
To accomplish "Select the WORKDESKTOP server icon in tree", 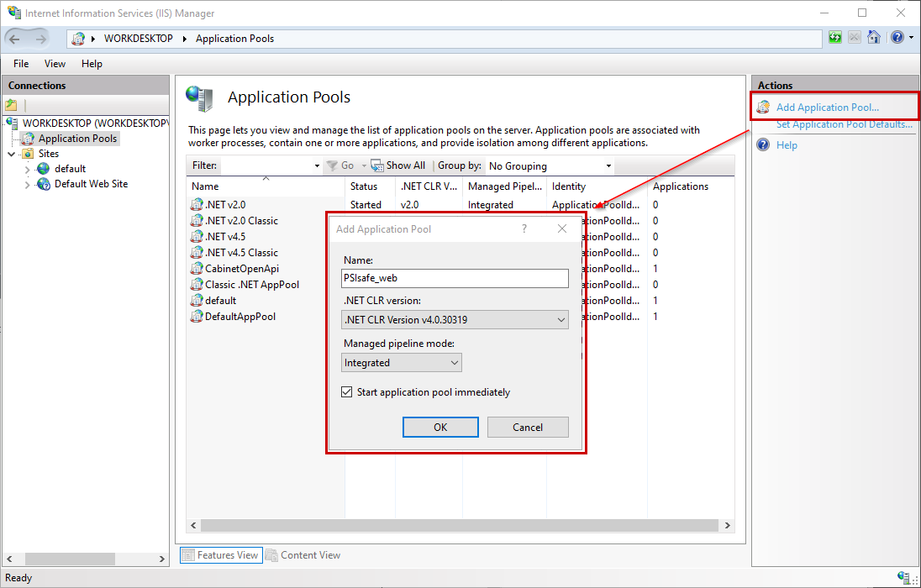I will pyautogui.click(x=13, y=123).
